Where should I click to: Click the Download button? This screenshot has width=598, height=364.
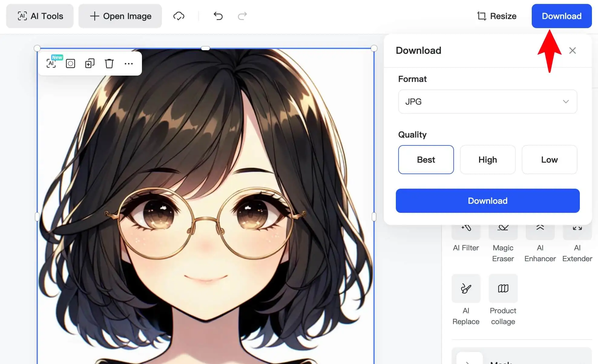coord(561,16)
